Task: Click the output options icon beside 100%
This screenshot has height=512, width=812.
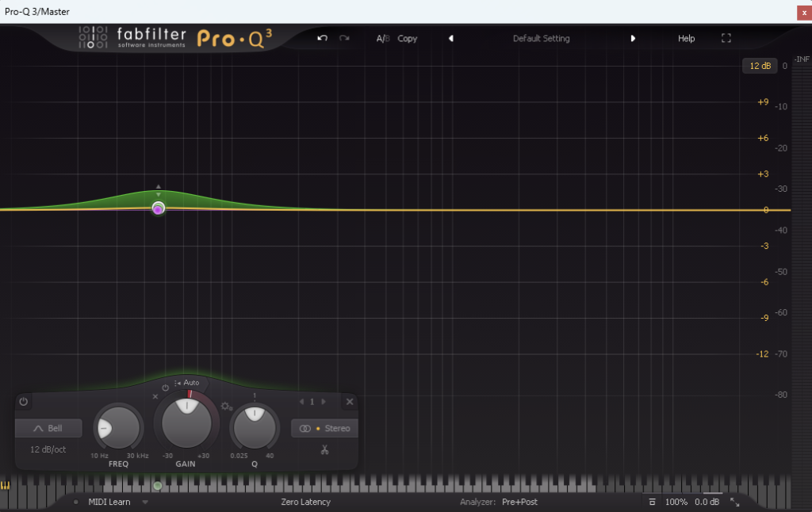Action: (x=652, y=502)
